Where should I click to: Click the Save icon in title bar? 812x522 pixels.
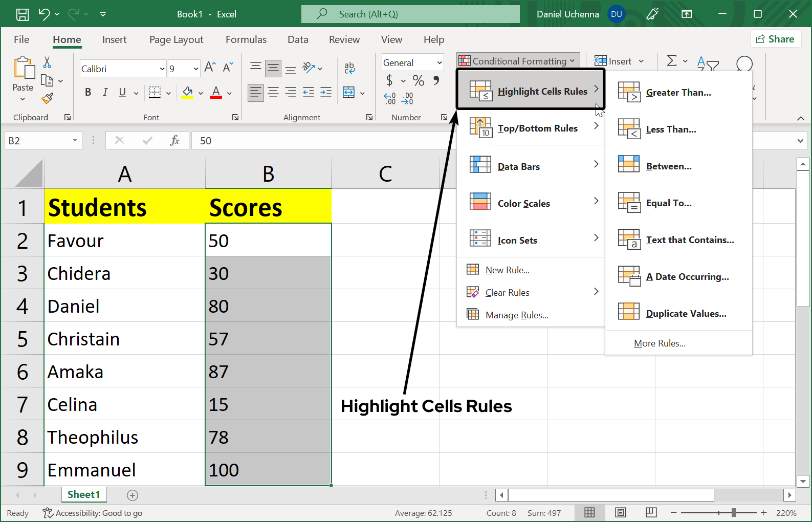pos(23,14)
